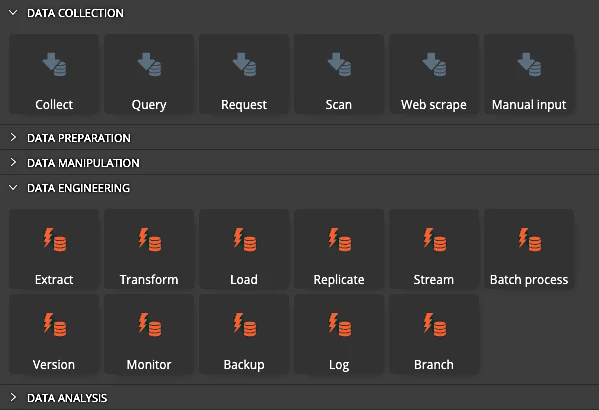Expand the Data Manipulation section chevron
The height and width of the screenshot is (410, 599).
[x=13, y=162]
